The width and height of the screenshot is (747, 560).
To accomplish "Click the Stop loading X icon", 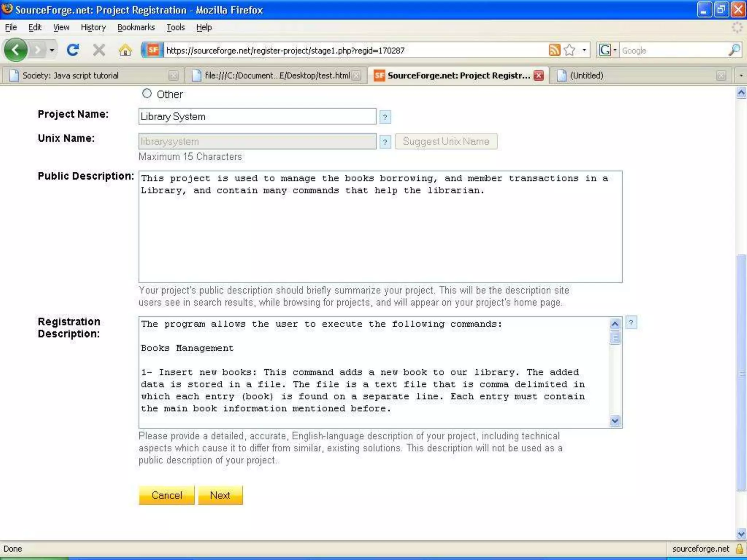I will (99, 50).
